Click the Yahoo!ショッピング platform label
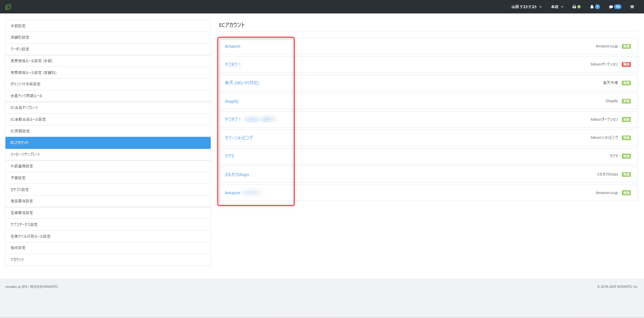The width and height of the screenshot is (644, 318). point(604,137)
